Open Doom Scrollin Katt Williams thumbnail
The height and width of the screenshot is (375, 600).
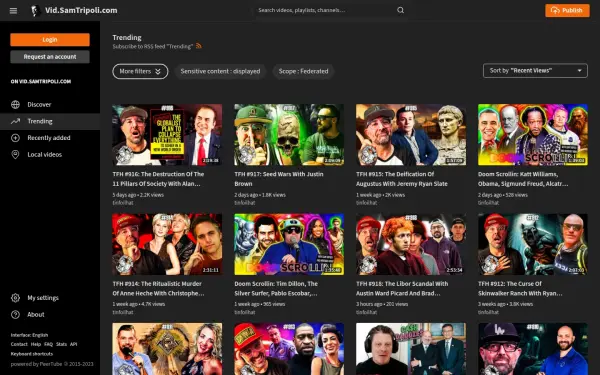pyautogui.click(x=533, y=135)
